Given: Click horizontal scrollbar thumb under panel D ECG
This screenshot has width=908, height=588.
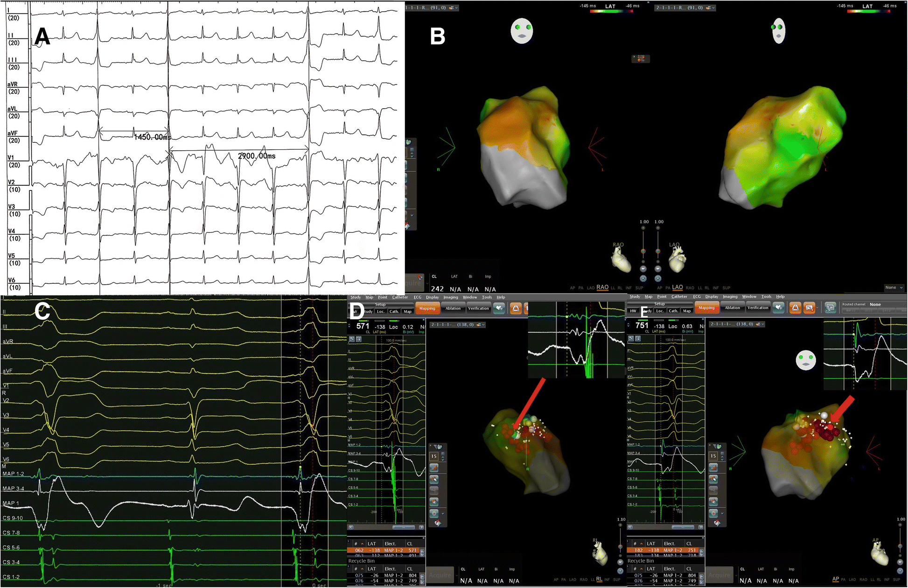Looking at the screenshot, I should pyautogui.click(x=404, y=527).
